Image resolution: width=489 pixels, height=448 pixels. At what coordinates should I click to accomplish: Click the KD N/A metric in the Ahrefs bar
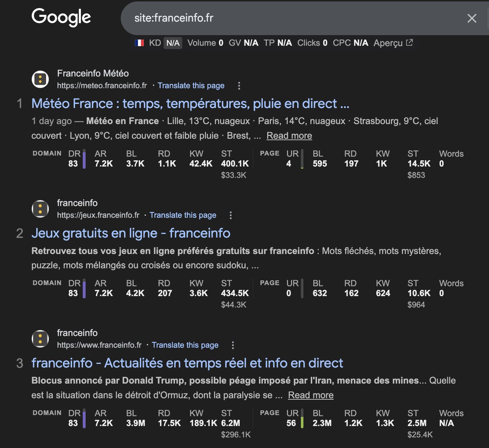pyautogui.click(x=165, y=43)
